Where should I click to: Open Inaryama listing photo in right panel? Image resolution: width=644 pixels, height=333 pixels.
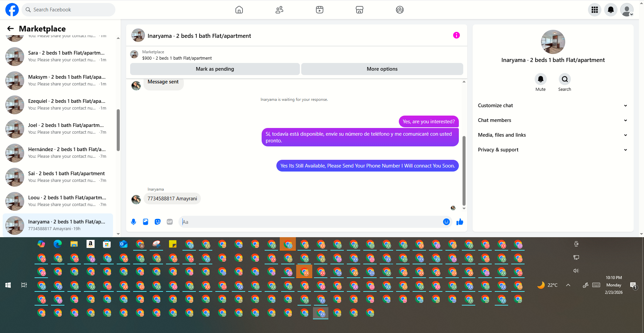coord(553,42)
